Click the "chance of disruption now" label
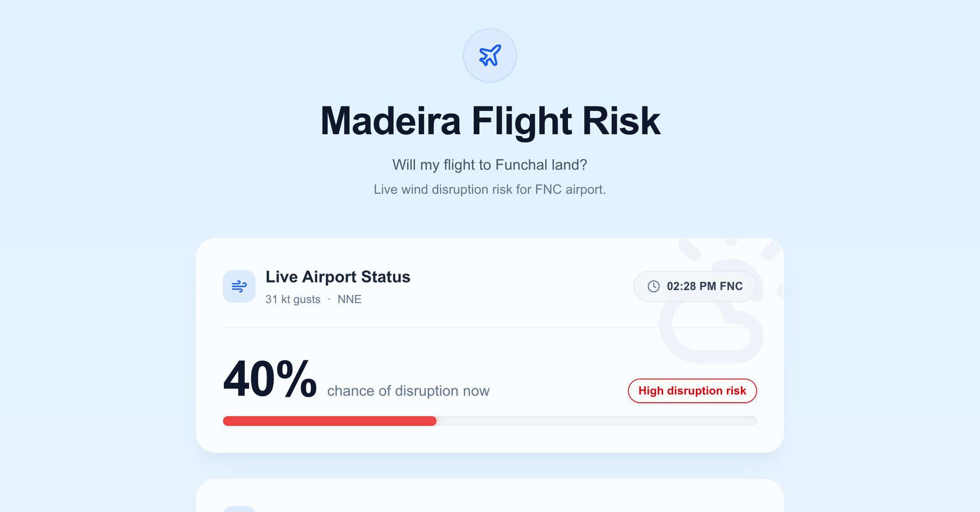This screenshot has width=980, height=512. (408, 391)
